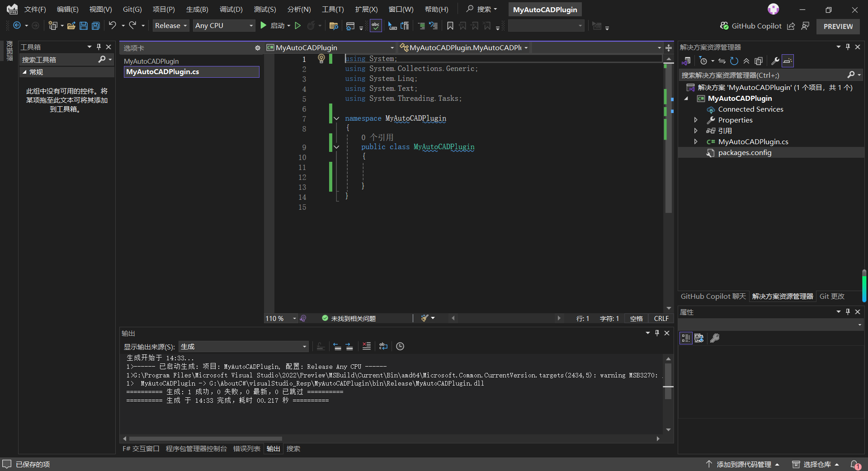Click the clear all output icon
Image resolution: width=868 pixels, height=471 pixels.
pyautogui.click(x=367, y=346)
